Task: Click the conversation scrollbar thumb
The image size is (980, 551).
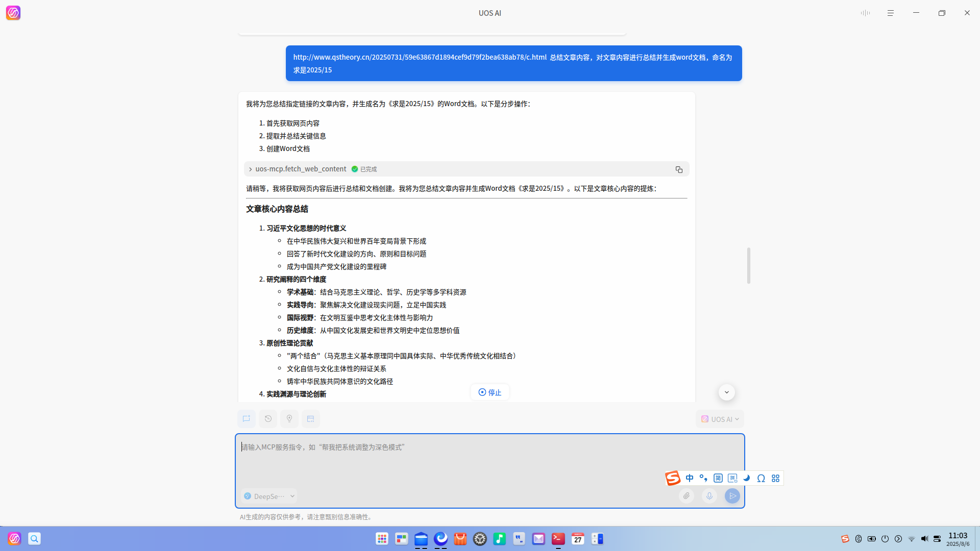Action: point(749,266)
